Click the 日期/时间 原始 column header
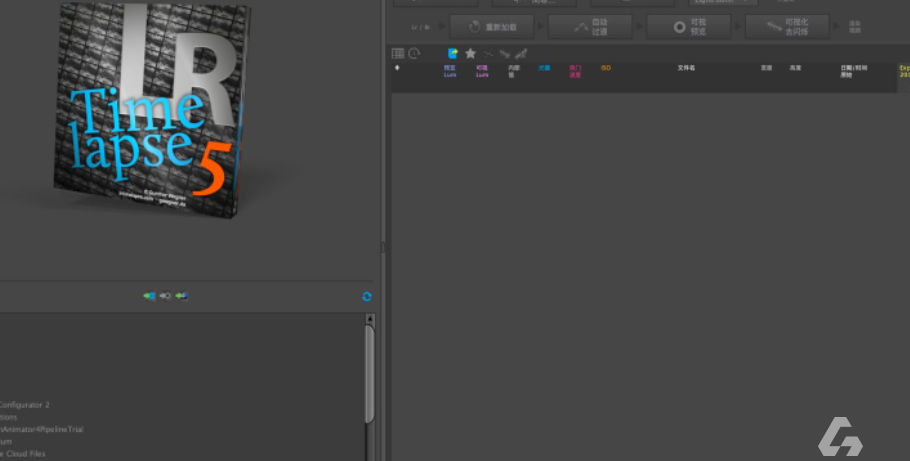Screen dimensions: 910x461 pyautogui.click(x=854, y=71)
